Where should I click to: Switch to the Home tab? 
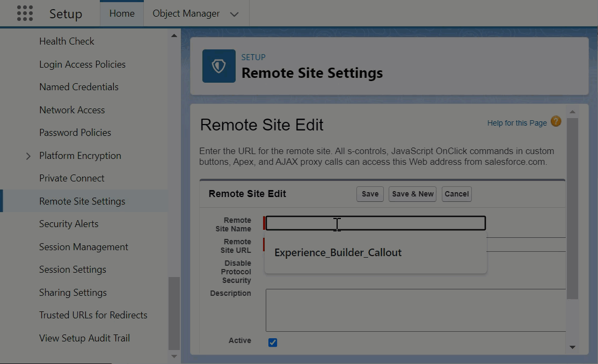pos(122,13)
